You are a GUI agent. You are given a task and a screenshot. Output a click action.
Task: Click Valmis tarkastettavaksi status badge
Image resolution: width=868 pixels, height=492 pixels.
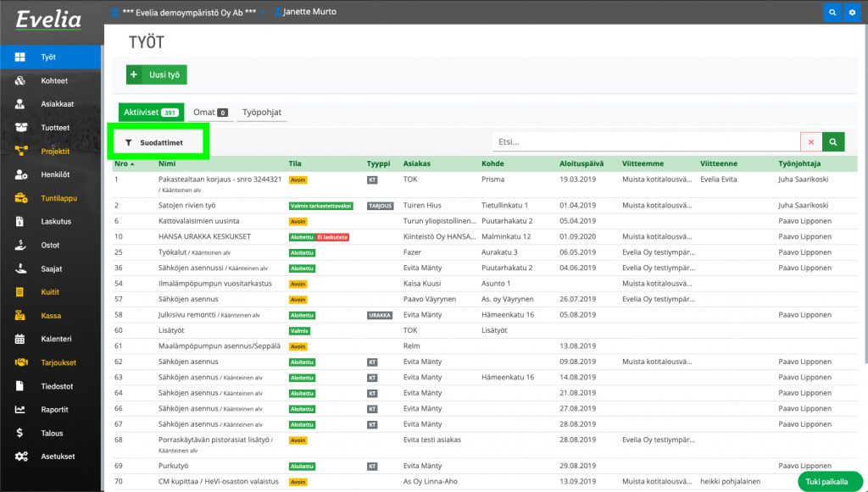[321, 206]
